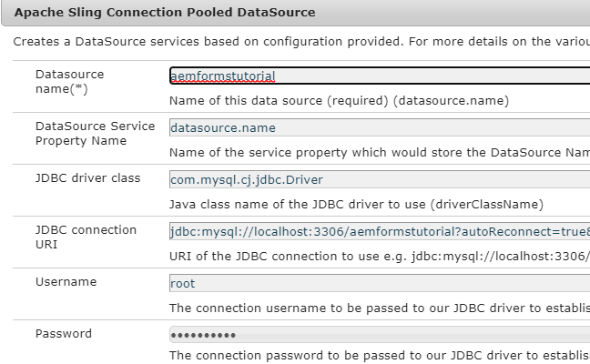Click the Apache Sling Connection Pooled DataSource title

pyautogui.click(x=165, y=13)
